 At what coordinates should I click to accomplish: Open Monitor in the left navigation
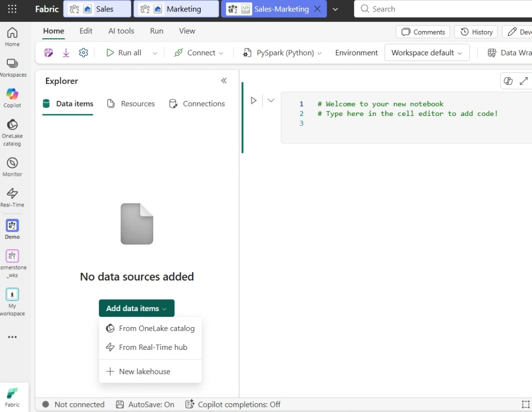point(12,167)
